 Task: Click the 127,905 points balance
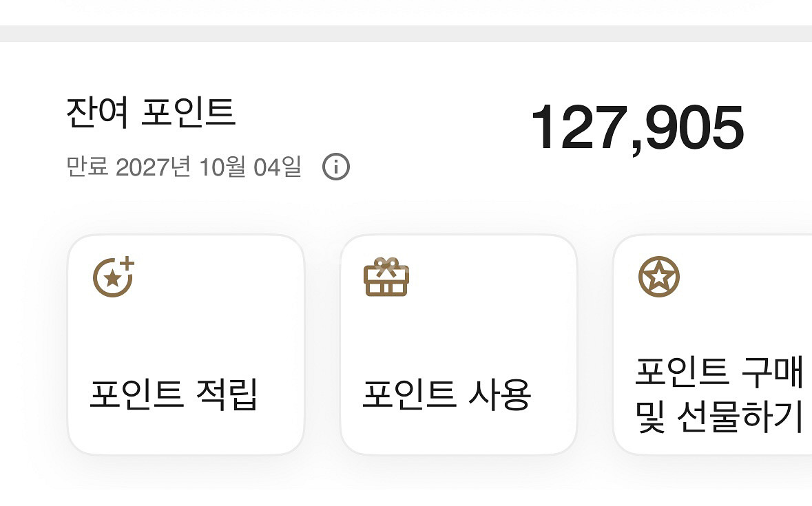tap(636, 129)
